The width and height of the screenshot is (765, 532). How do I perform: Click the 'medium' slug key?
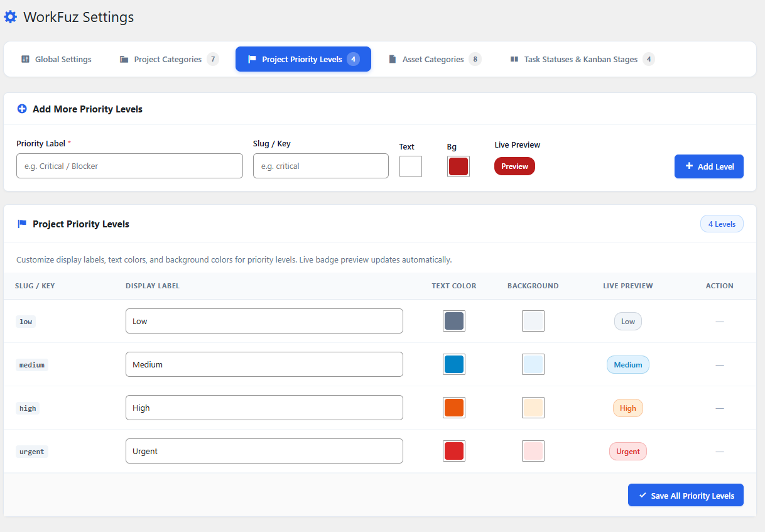click(x=32, y=365)
